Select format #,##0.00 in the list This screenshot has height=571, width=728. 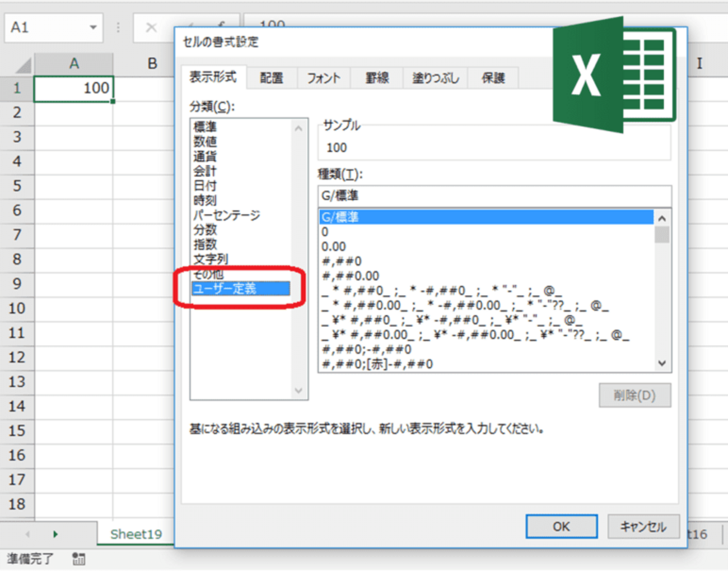tap(486, 276)
